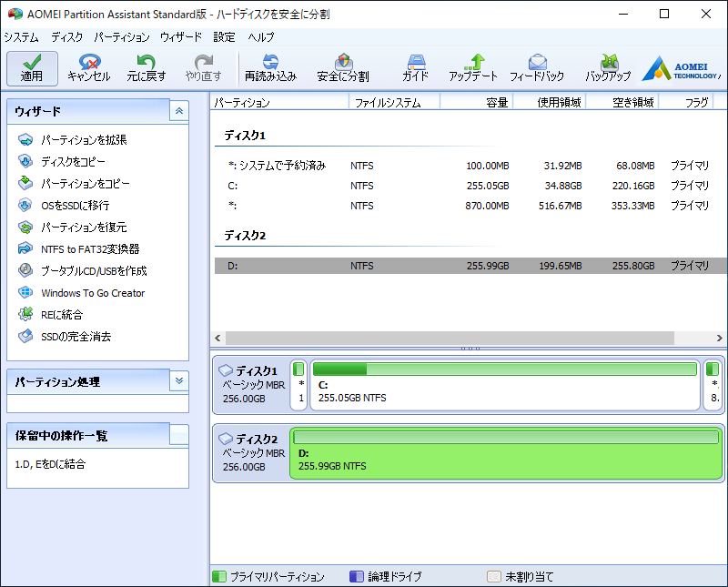
Task: Select the small system reserved block in ディスク1
Action: coord(298,385)
